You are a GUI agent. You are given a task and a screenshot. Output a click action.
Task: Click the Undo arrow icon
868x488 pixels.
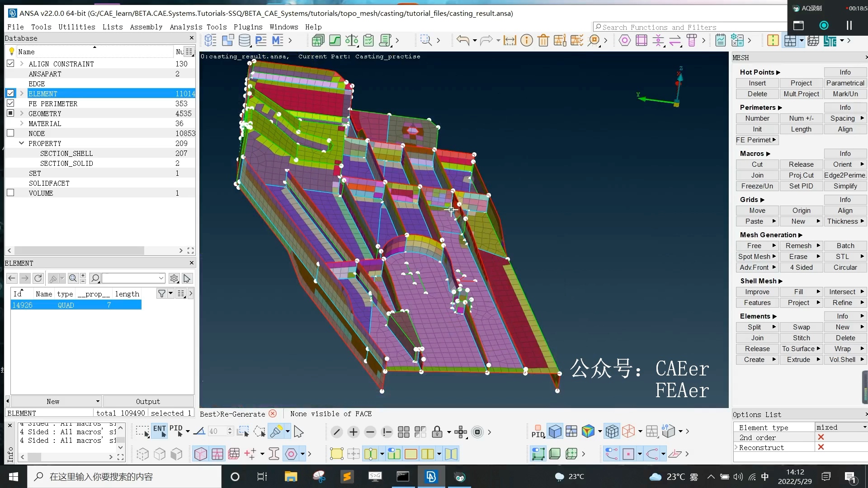point(462,41)
